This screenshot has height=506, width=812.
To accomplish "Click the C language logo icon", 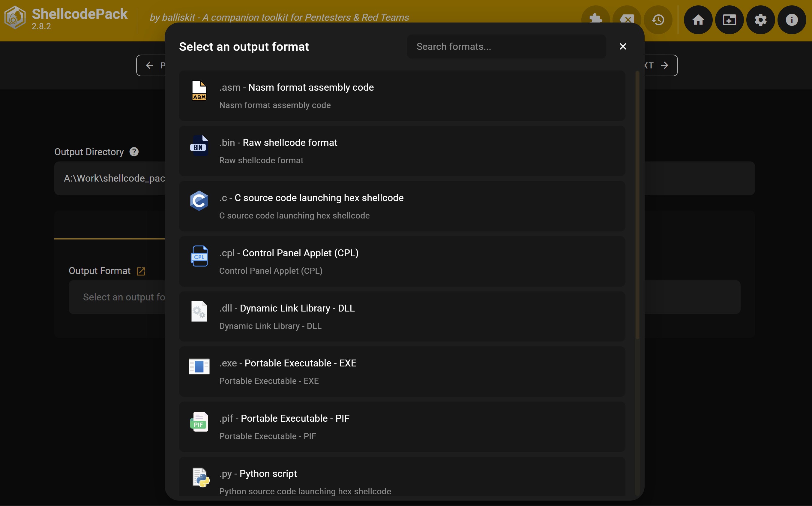I will (x=199, y=201).
